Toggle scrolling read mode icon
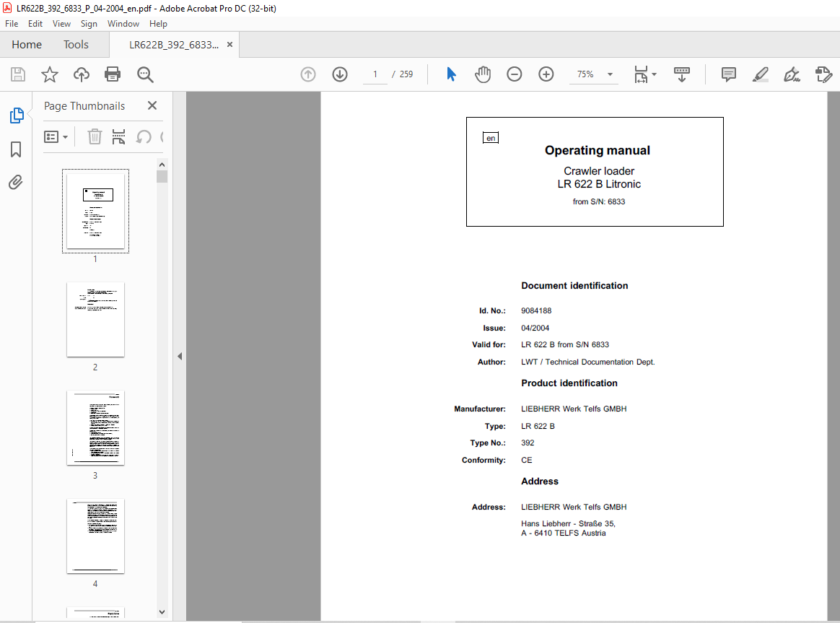The height and width of the screenshot is (623, 840). (681, 74)
